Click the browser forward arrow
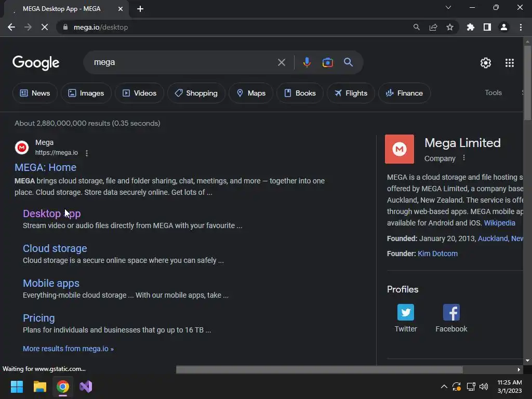 tap(28, 27)
